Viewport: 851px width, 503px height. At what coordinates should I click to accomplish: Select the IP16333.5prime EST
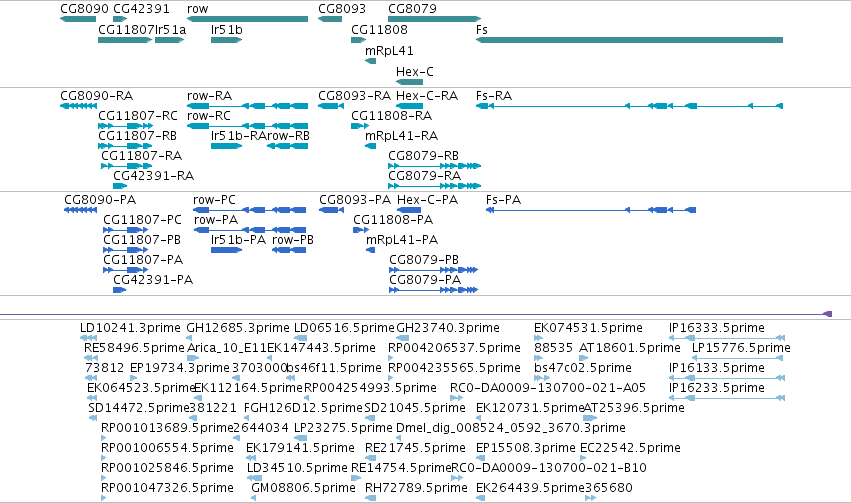click(727, 338)
